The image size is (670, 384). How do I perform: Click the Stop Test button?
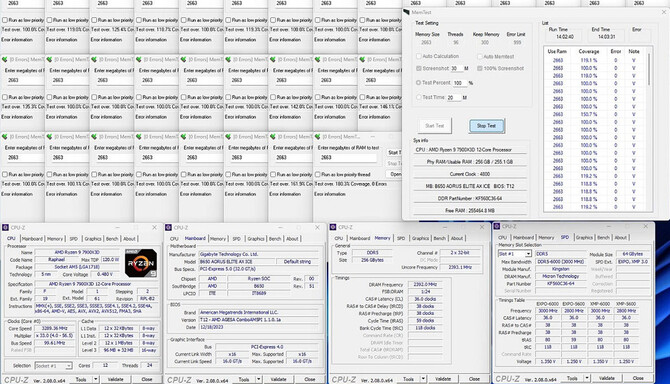coord(487,126)
